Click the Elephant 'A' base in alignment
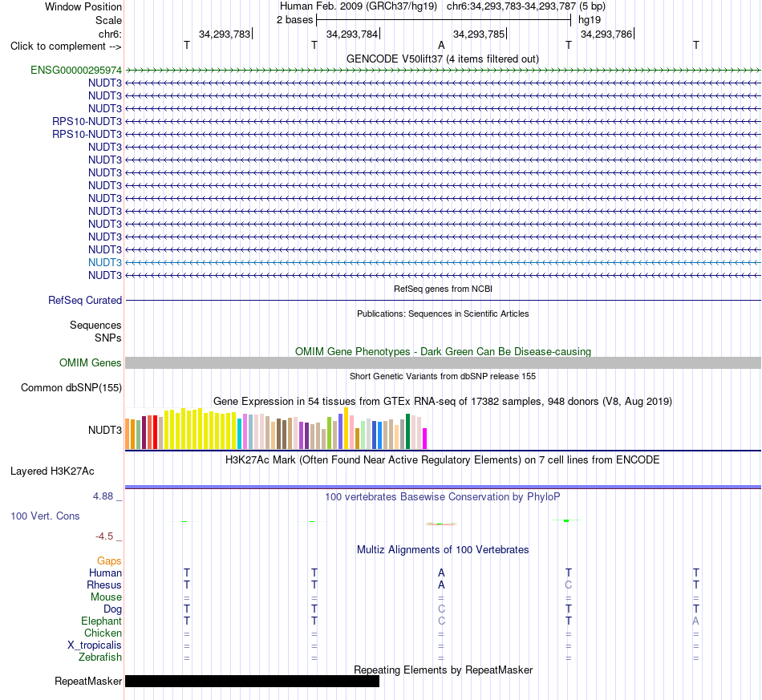Screen dimensions: 762x700 pyautogui.click(x=696, y=621)
